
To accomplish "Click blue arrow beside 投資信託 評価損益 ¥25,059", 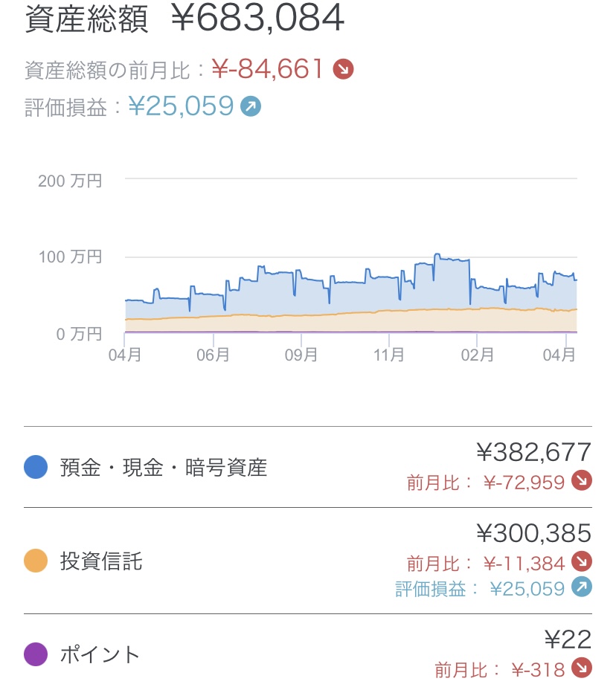I will [581, 588].
